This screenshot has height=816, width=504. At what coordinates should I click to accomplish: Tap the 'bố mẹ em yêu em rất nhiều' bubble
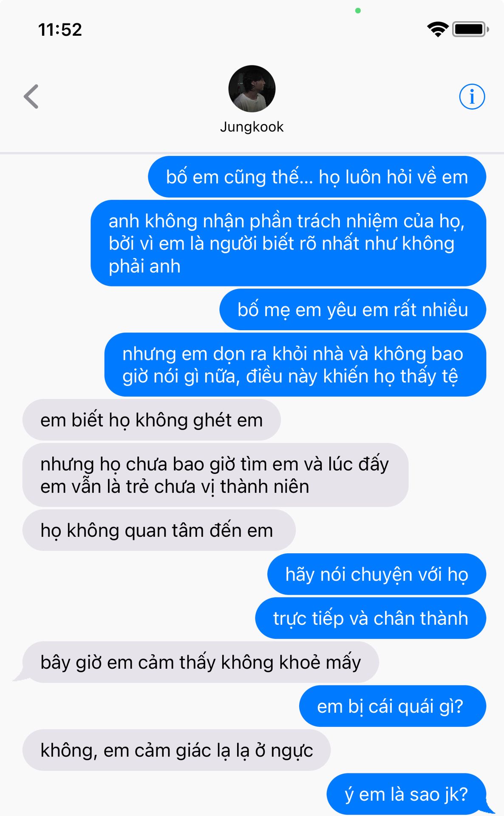(353, 309)
